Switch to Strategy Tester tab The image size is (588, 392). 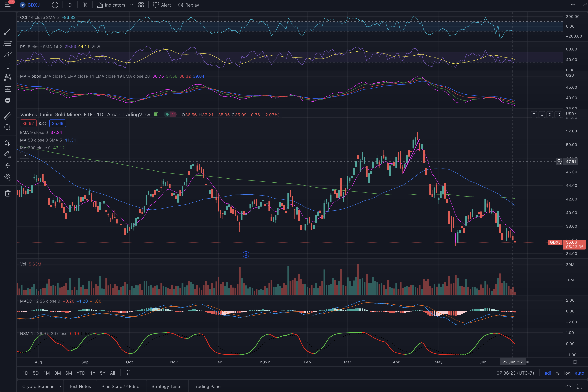(167, 386)
